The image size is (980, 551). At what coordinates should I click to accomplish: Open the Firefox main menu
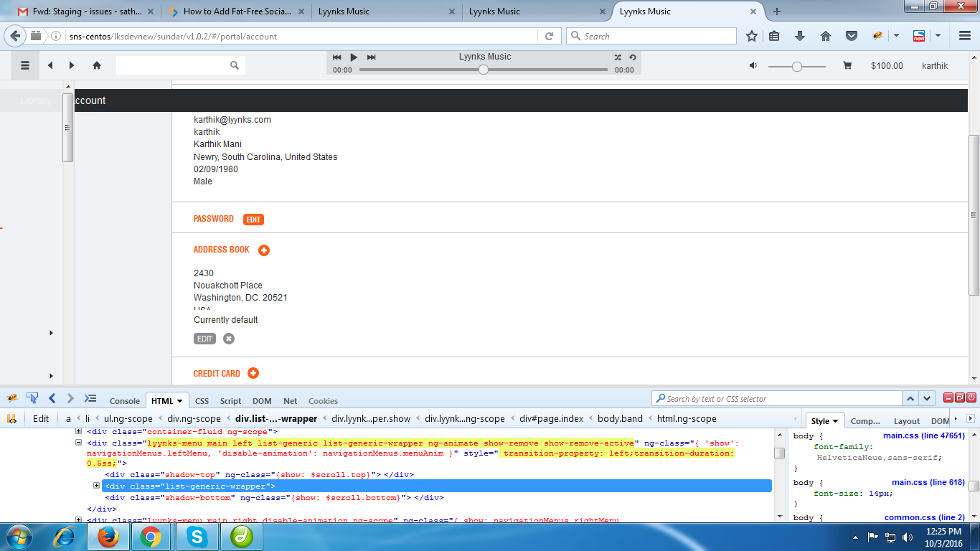point(964,36)
